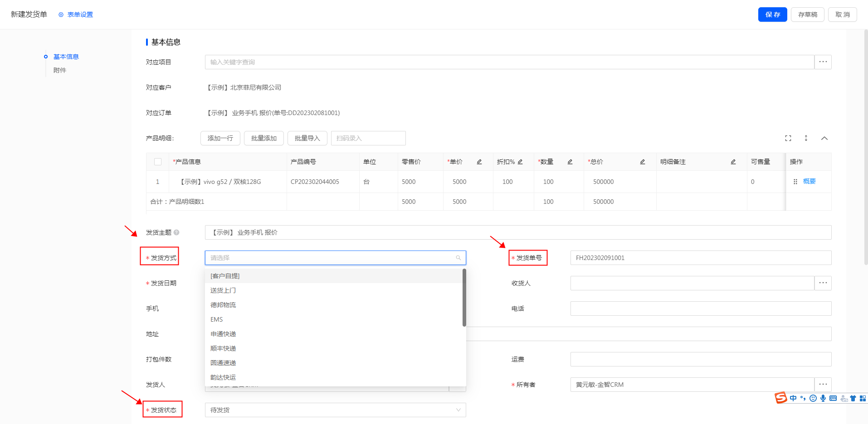Open the IME soft keyboard icon
Screen dimensions: 868x424
coord(833,398)
